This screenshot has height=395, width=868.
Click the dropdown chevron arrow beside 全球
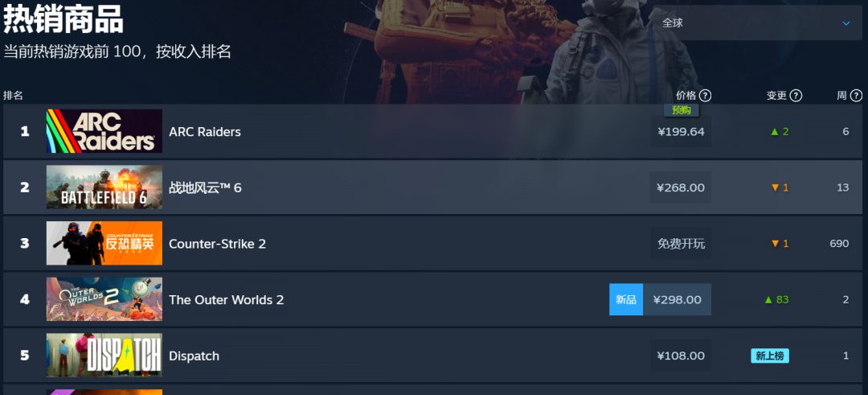click(x=845, y=23)
